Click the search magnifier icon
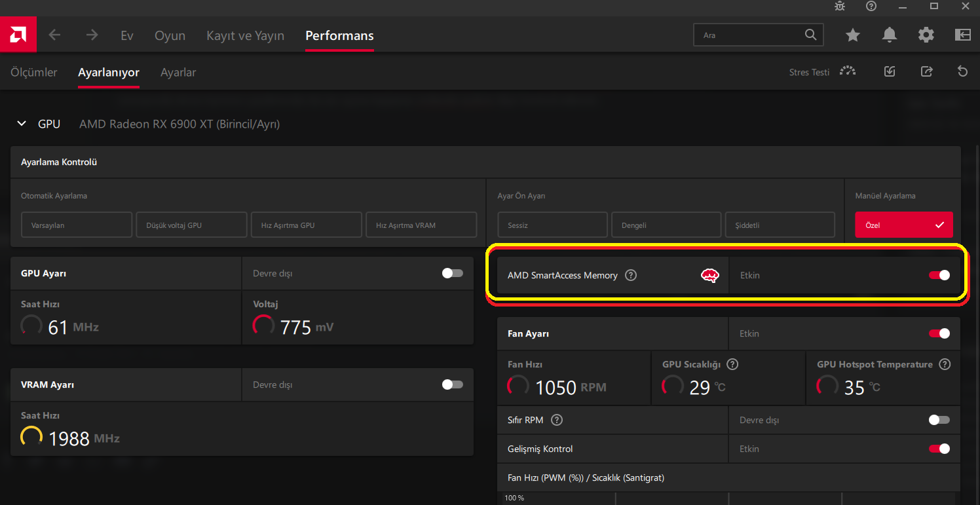 tap(810, 35)
